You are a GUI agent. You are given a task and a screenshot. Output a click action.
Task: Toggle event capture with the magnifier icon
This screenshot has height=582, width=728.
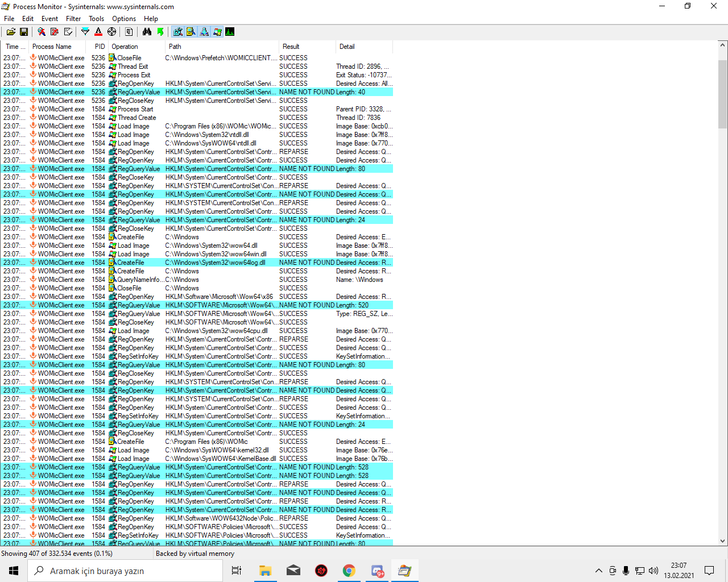(42, 32)
